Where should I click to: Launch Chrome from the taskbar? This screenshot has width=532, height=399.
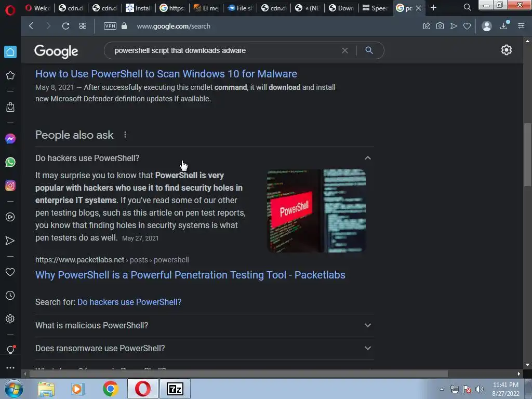[x=111, y=389]
